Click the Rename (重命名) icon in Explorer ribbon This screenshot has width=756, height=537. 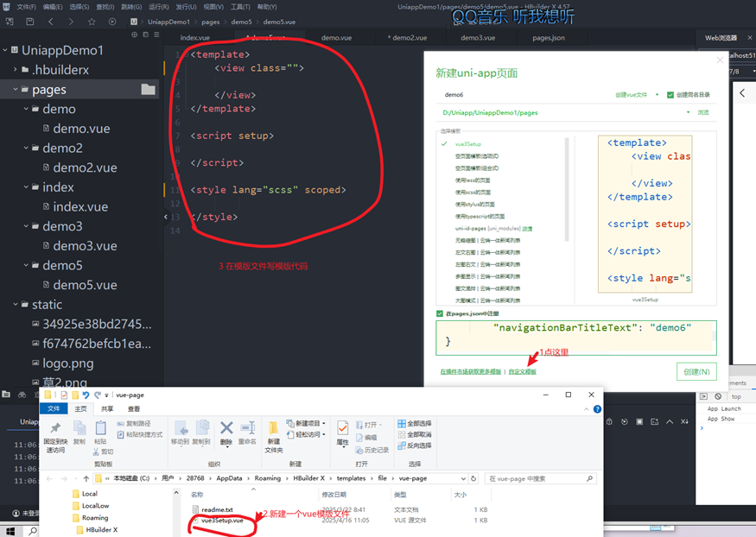[x=247, y=427]
